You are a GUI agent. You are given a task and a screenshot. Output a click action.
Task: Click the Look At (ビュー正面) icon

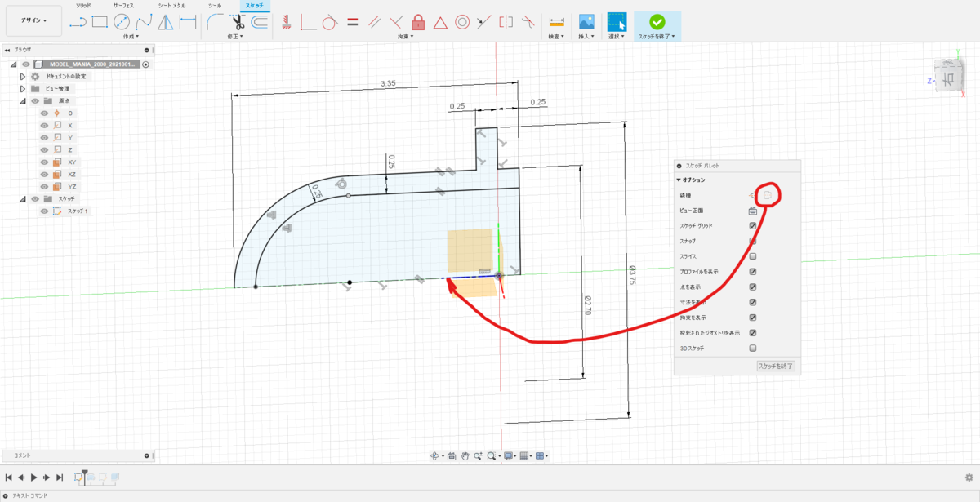[753, 211]
